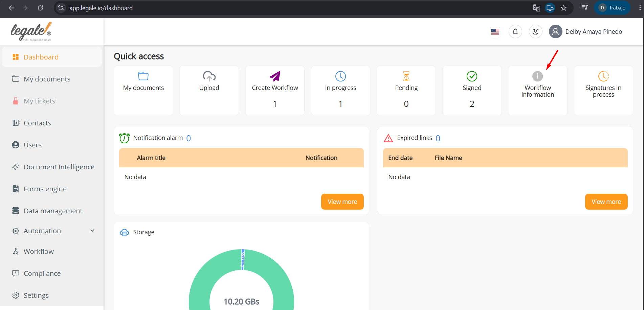Click the Automation sidebar item
The height and width of the screenshot is (310, 644).
(52, 231)
